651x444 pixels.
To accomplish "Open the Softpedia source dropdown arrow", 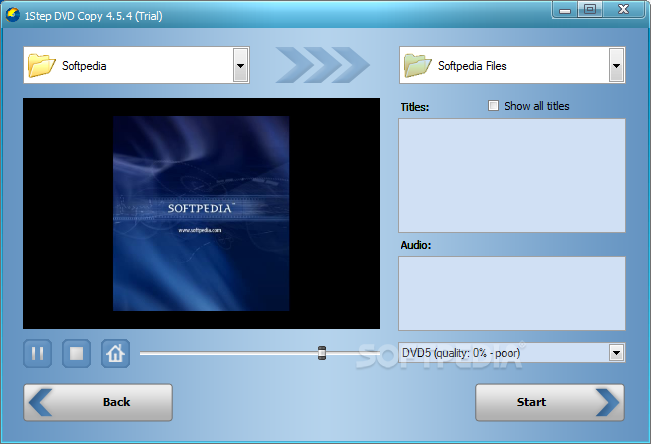I will coord(240,65).
